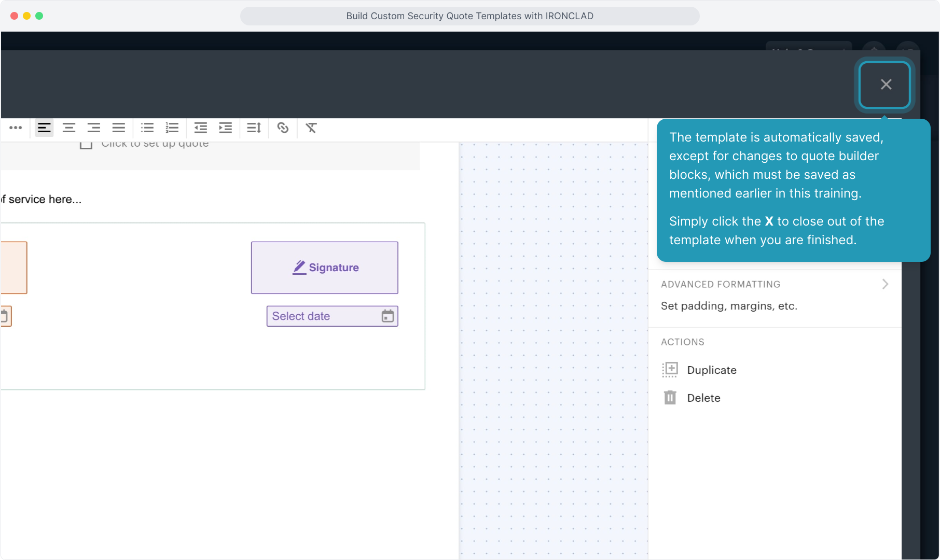Decrease the text indent

201,128
